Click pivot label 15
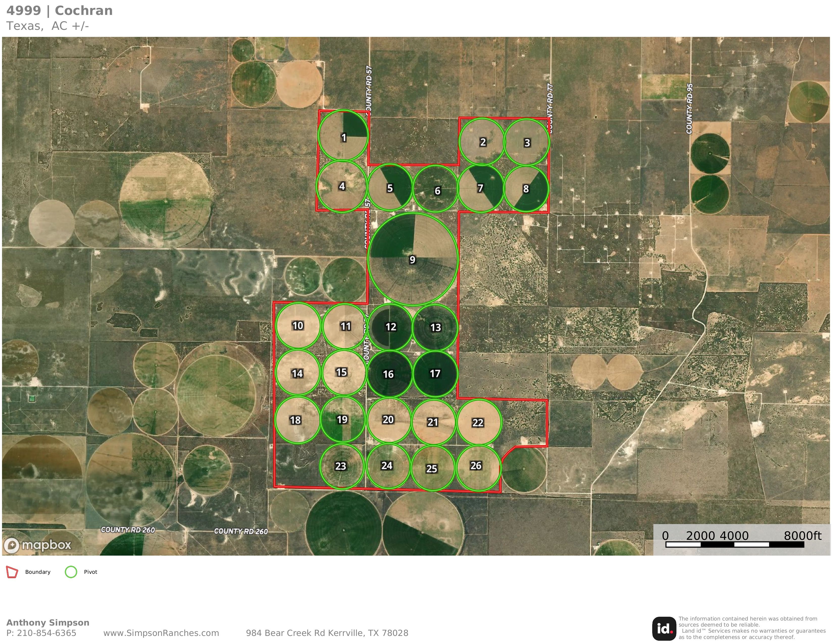This screenshot has height=644, width=833. [341, 372]
